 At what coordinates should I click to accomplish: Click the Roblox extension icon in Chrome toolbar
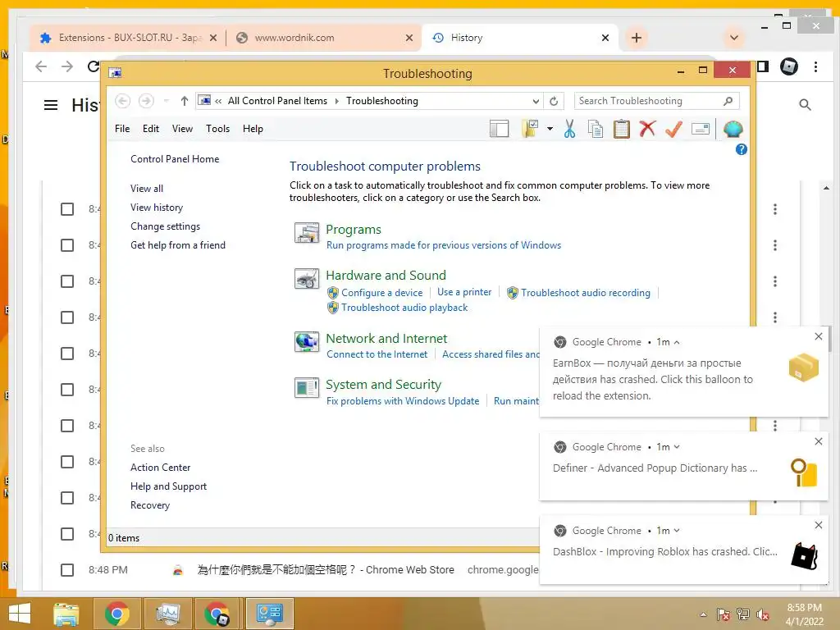pyautogui.click(x=789, y=66)
